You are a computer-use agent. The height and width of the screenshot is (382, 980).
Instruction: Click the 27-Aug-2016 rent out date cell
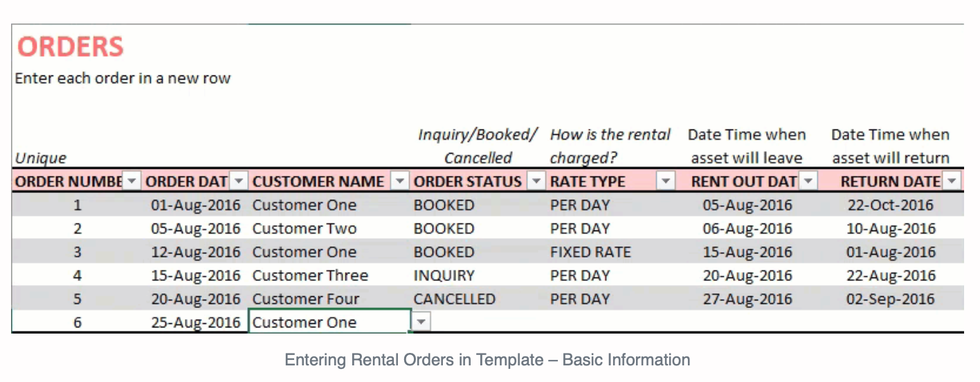(747, 299)
